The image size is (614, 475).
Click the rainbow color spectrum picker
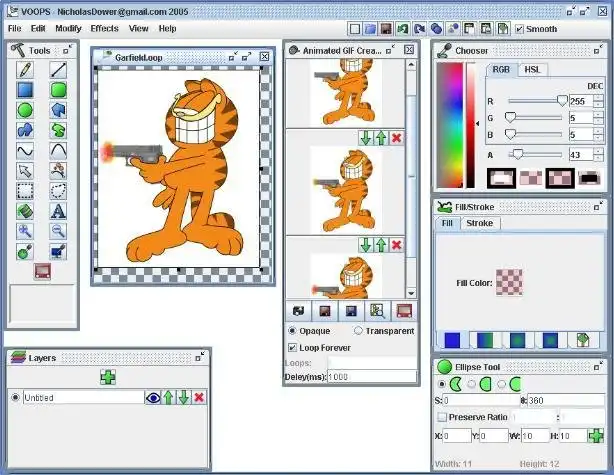(450, 125)
